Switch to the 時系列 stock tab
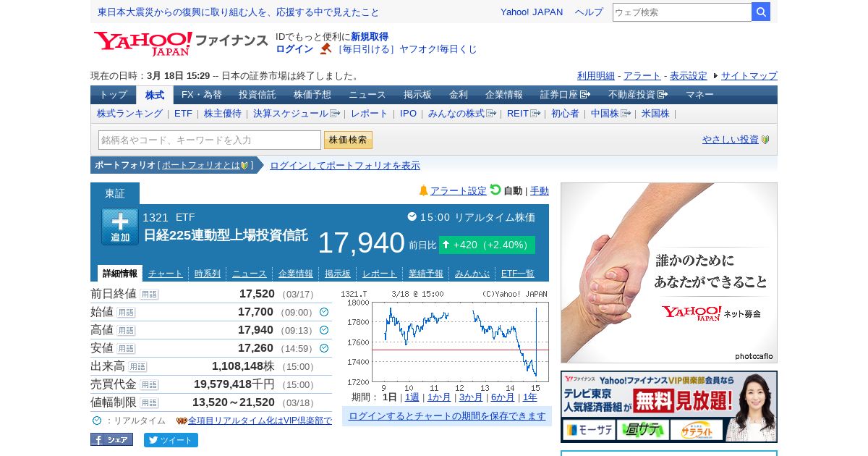868x456 pixels. pyautogui.click(x=208, y=274)
